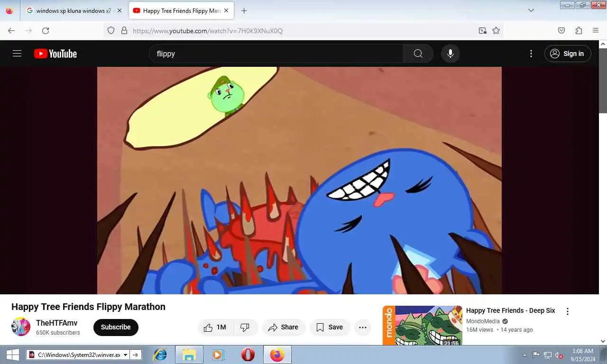The image size is (607, 364).
Task: Open File Explorer from taskbar
Action: (189, 355)
